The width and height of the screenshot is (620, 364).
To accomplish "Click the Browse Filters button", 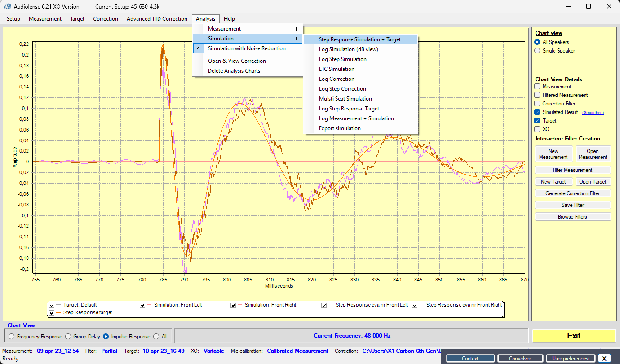I will click(573, 217).
